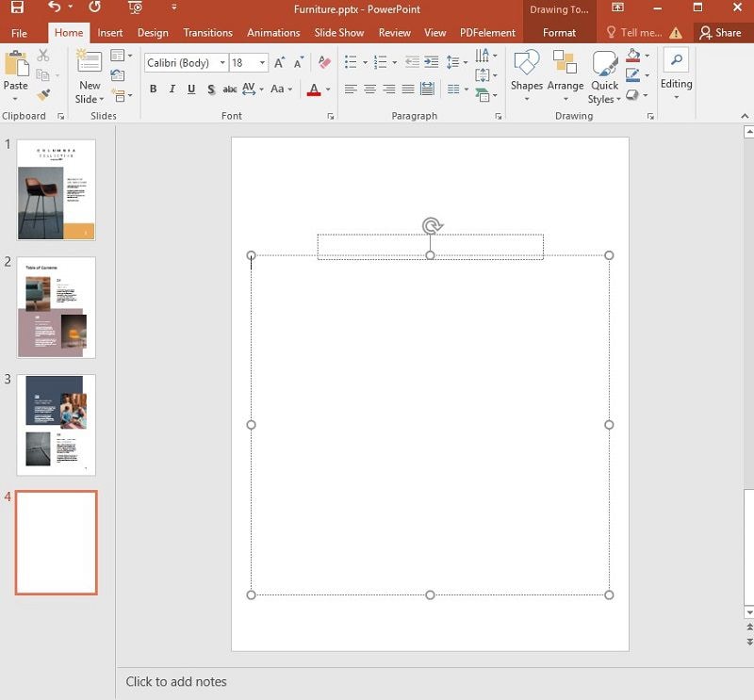Clear all formatting eraser icon
This screenshot has height=700, width=754.
tap(324, 62)
